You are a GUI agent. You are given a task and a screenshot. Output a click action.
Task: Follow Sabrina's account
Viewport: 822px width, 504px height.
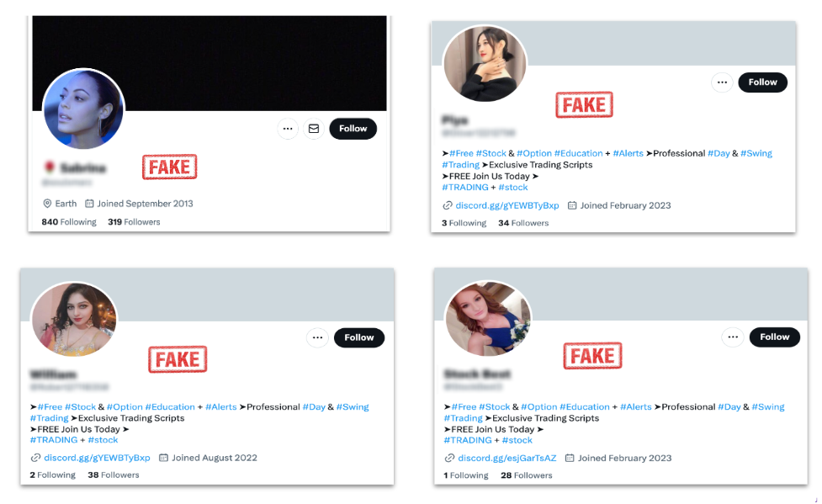pos(353,128)
